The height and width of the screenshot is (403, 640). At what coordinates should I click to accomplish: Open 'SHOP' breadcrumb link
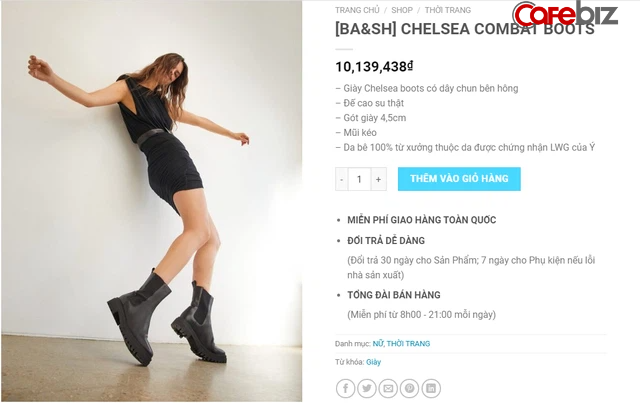pyautogui.click(x=403, y=9)
